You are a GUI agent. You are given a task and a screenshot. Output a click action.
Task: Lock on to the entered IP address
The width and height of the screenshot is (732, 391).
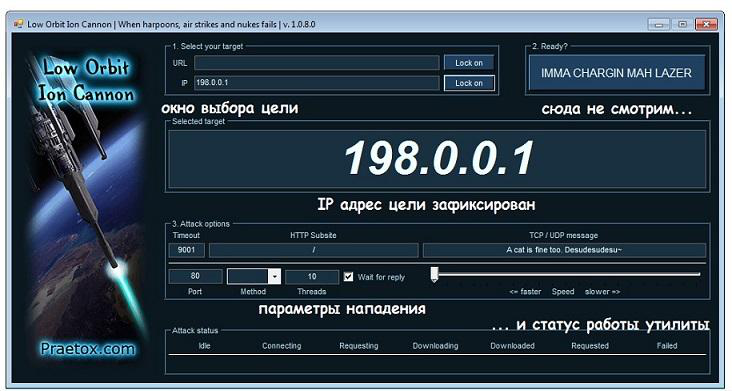tap(469, 83)
